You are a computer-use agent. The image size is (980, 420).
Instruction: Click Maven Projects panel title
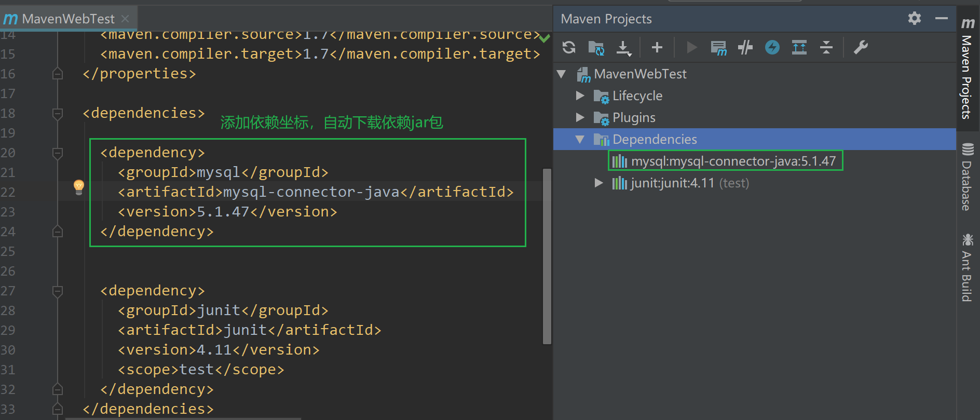coord(606,19)
